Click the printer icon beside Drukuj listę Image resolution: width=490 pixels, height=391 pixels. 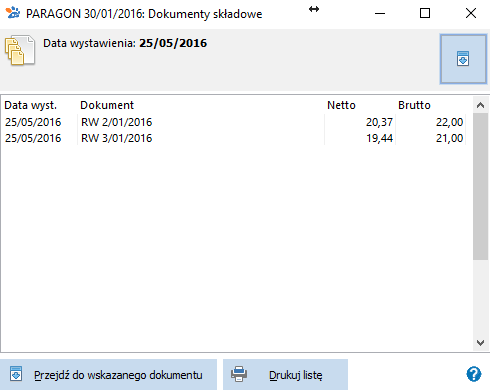pyautogui.click(x=239, y=374)
